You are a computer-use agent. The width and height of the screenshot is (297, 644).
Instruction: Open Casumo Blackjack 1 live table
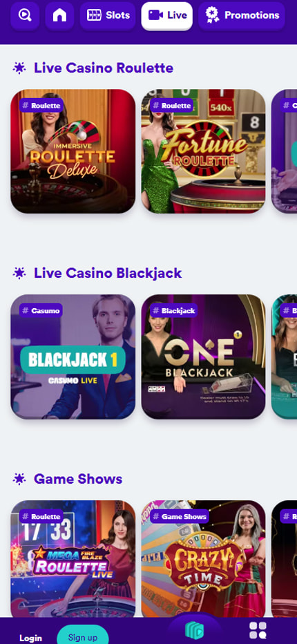tap(73, 357)
